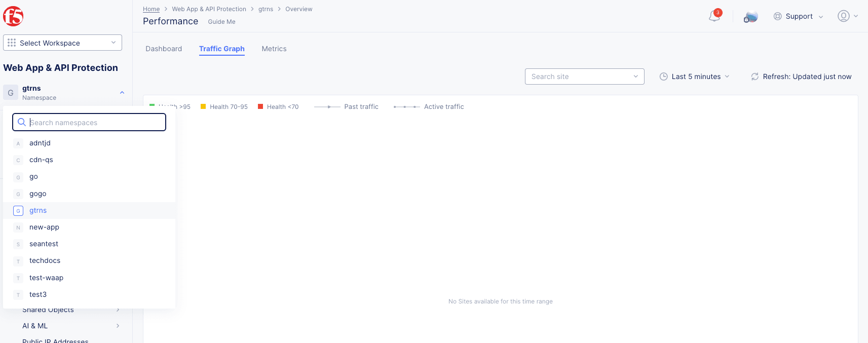The width and height of the screenshot is (868, 343).
Task: Click the refresh arrows icon
Action: click(754, 77)
